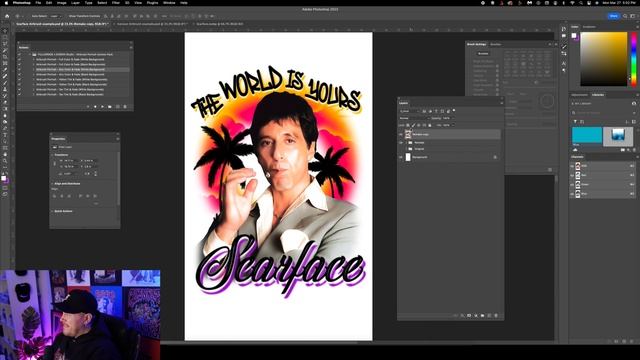Select the Rectangular Marquee tool
640x360 pixels.
click(5, 37)
